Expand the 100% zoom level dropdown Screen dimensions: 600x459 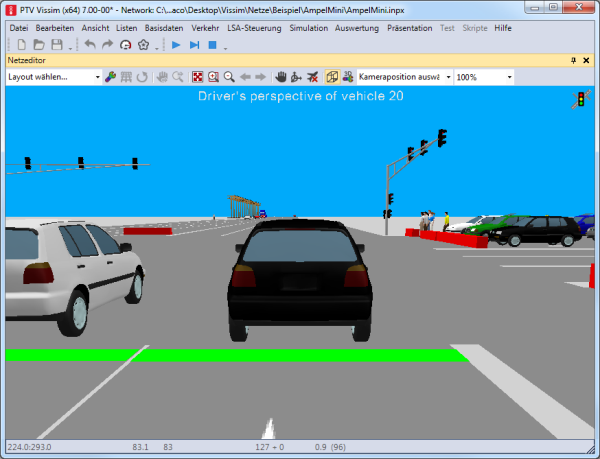510,77
